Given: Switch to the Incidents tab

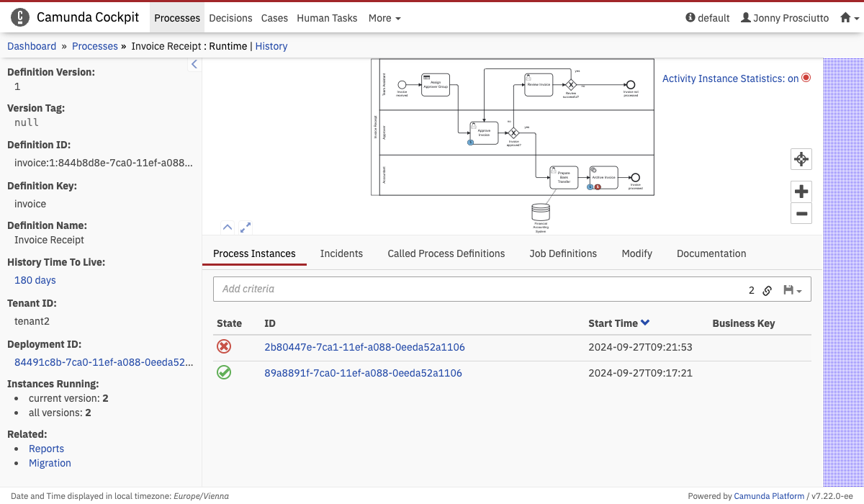Looking at the screenshot, I should coord(341,253).
